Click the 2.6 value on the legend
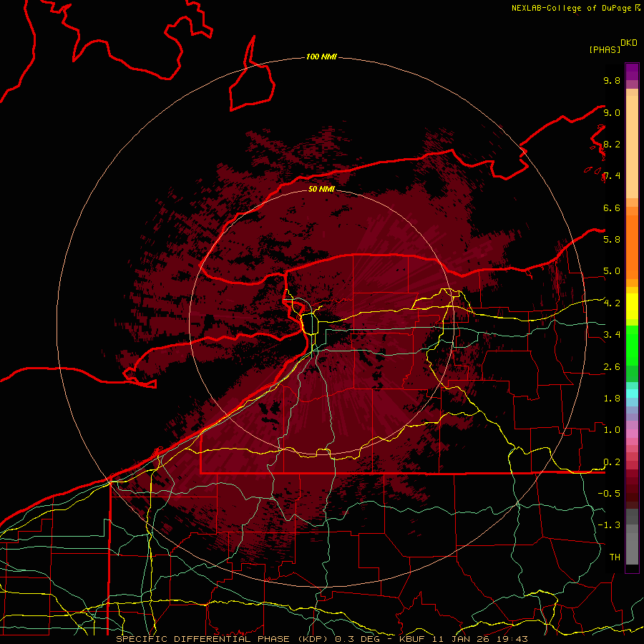Image resolution: width=644 pixels, height=644 pixels. point(612,367)
